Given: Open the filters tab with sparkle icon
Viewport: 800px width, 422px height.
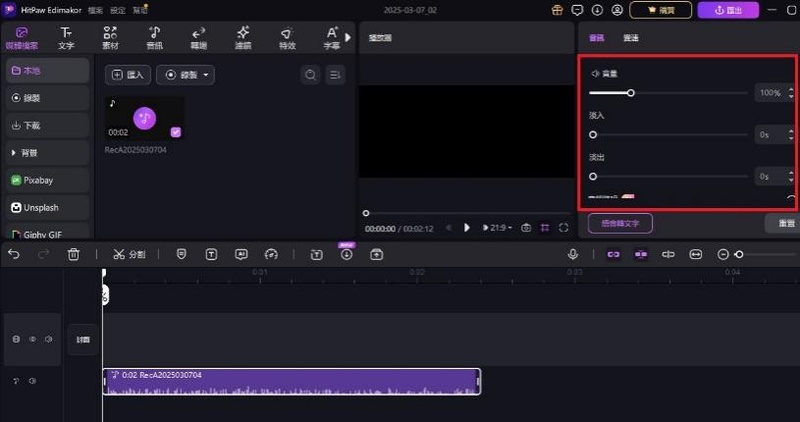Looking at the screenshot, I should (x=243, y=38).
